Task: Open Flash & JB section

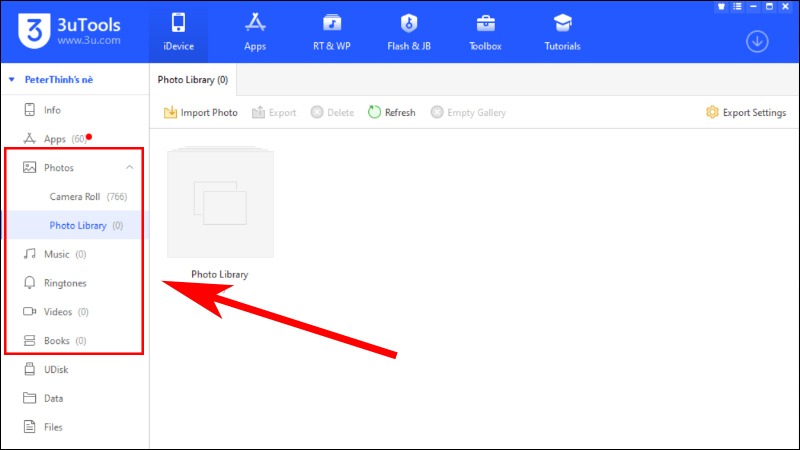Action: 409,32
